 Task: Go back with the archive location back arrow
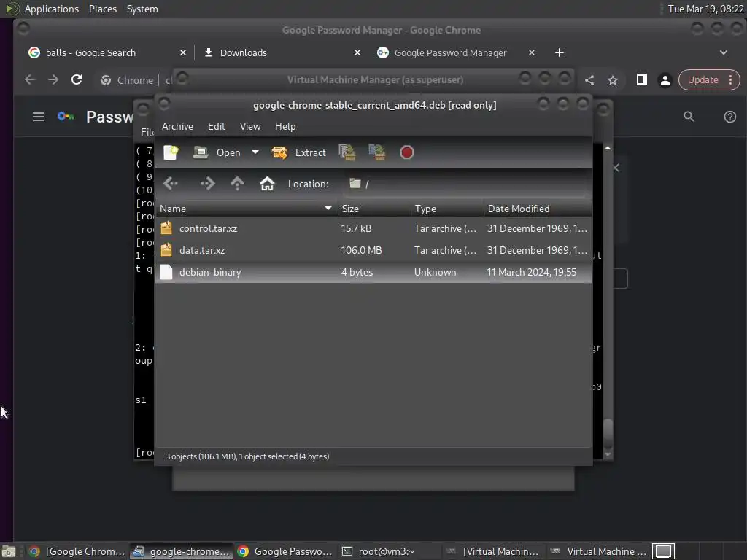(171, 183)
